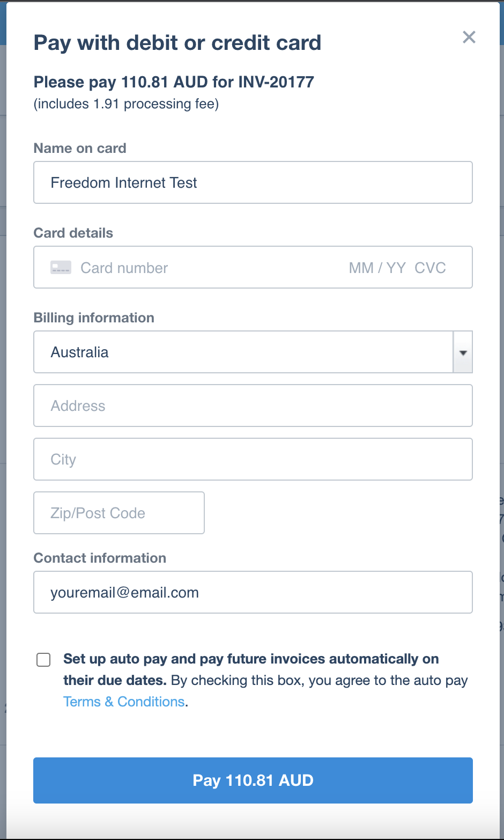Click the Billing information label
The width and height of the screenshot is (504, 840).
coord(94,318)
